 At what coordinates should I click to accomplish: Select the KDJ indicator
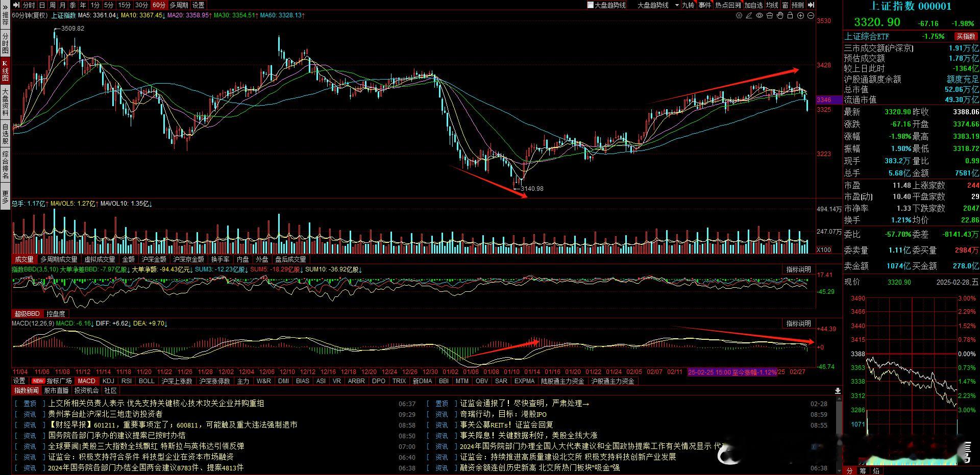[108, 381]
